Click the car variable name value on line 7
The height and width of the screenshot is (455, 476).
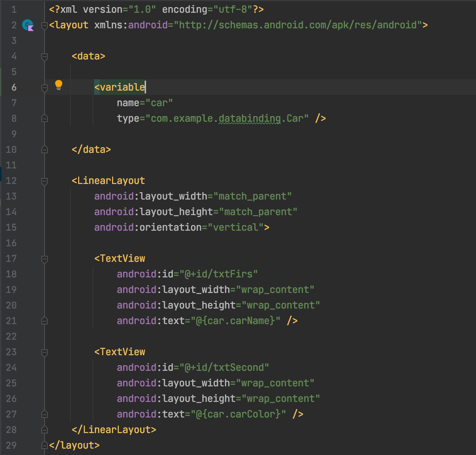tap(160, 103)
